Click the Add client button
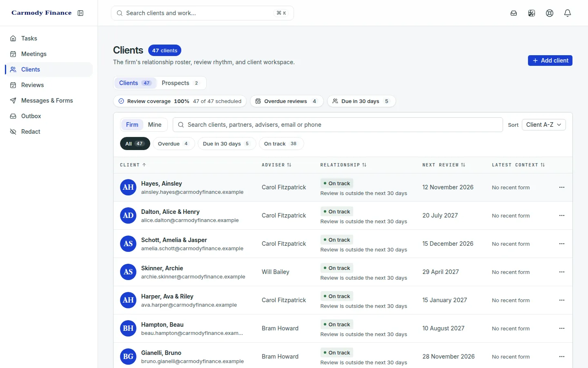This screenshot has height=368, width=588. click(550, 61)
